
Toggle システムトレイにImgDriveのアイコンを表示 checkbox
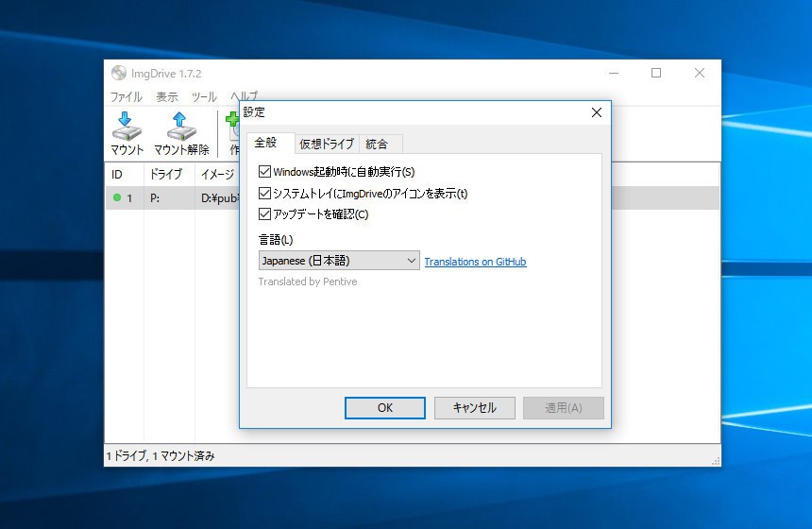[264, 194]
